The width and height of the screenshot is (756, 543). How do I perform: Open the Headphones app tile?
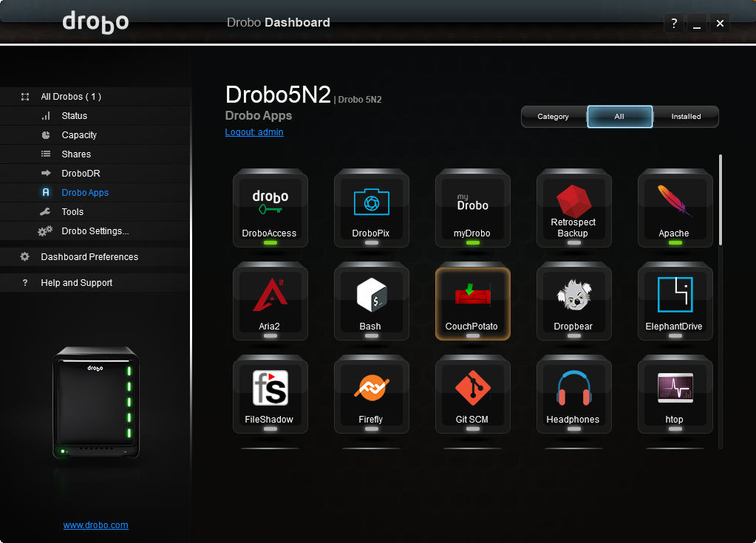coord(573,394)
